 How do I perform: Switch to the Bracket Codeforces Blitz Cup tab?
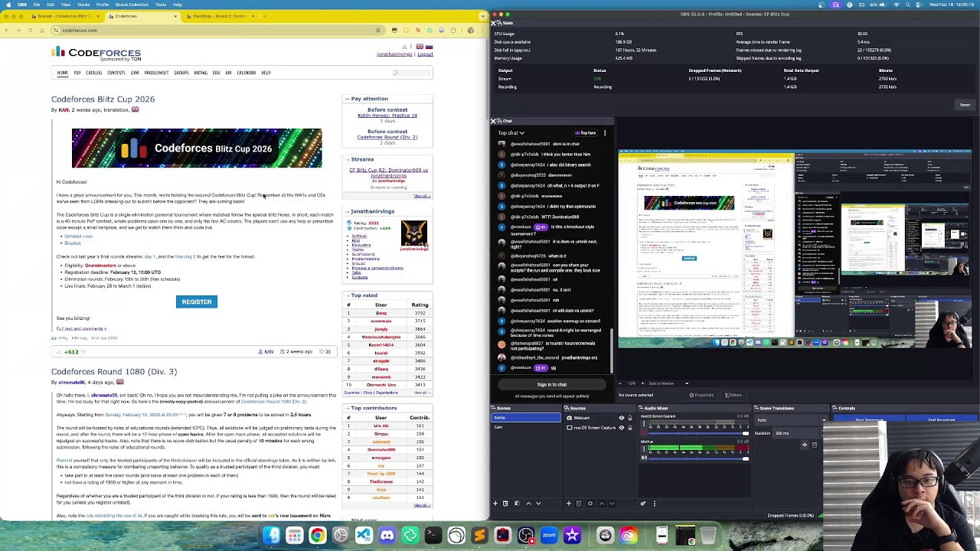coord(64,16)
